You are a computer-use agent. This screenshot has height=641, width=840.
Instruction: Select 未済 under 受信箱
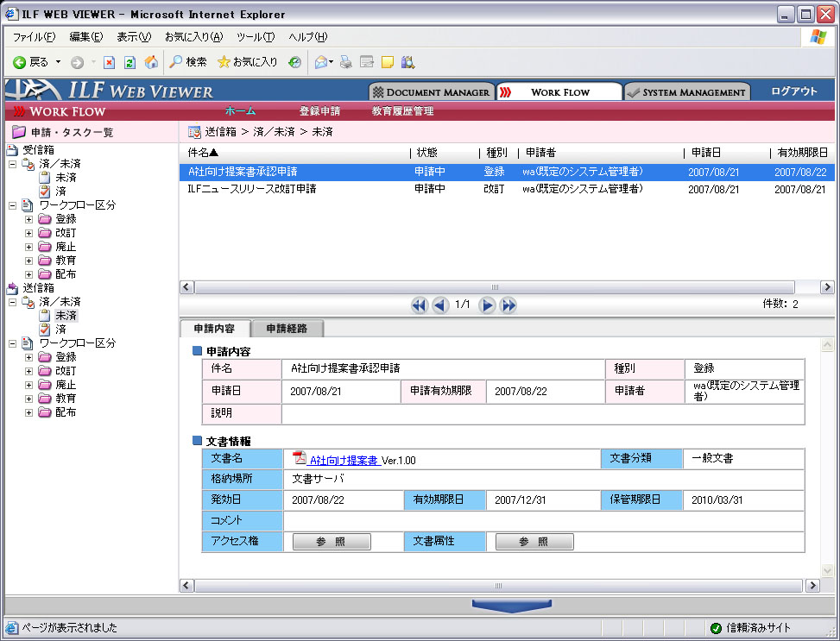pos(66,178)
